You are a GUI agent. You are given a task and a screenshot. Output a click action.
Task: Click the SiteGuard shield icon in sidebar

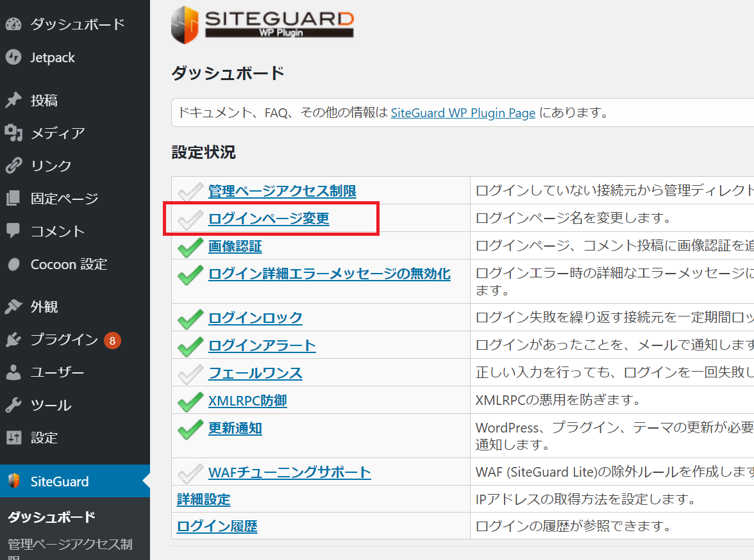[14, 481]
